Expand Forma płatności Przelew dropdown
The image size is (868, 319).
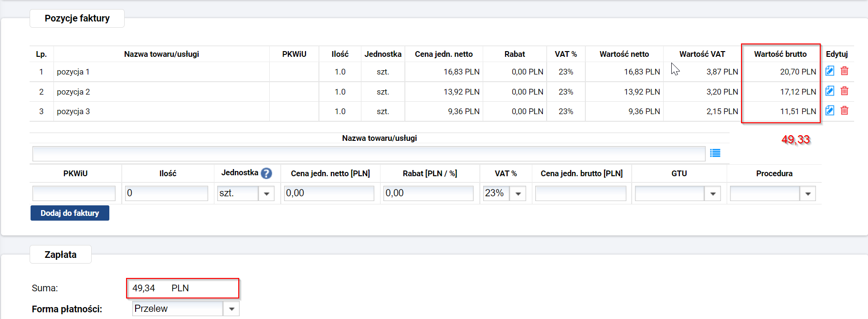pos(232,308)
